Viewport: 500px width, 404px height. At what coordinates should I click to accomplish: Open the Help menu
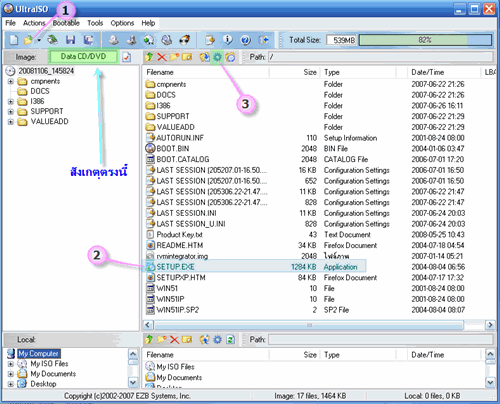tap(148, 23)
